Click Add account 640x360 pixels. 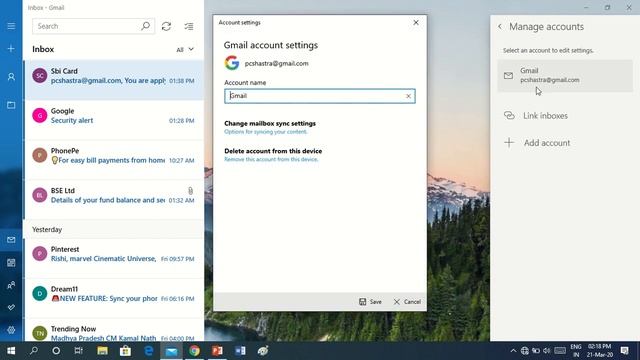pos(537,143)
